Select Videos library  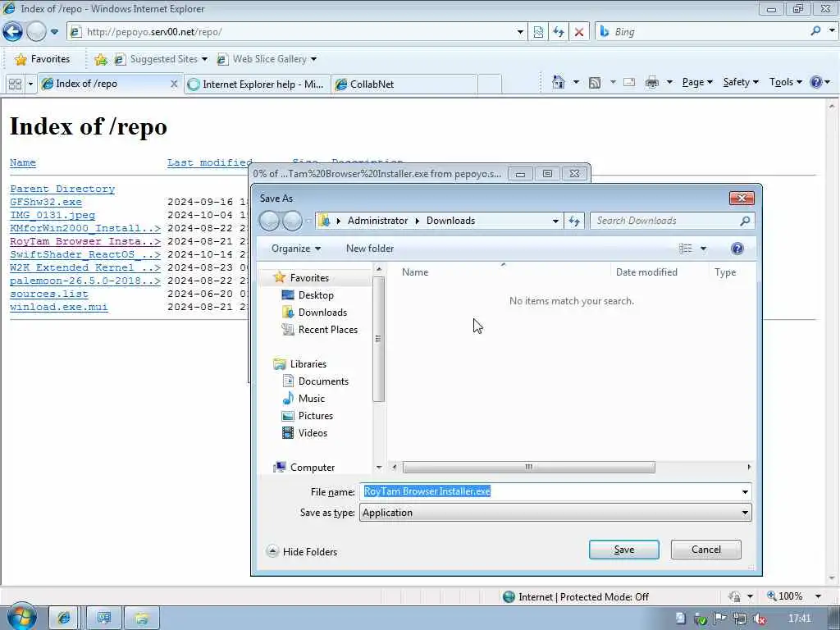313,433
